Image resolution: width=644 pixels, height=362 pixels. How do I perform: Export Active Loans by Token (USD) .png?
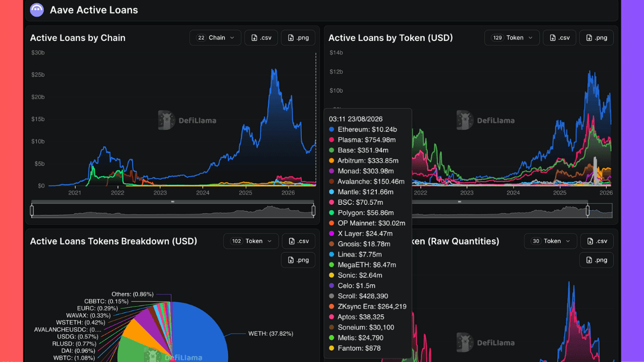(x=597, y=38)
